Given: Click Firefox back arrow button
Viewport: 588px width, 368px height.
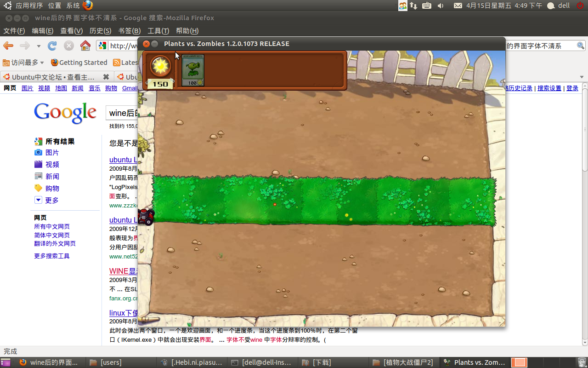Looking at the screenshot, I should click(x=8, y=46).
